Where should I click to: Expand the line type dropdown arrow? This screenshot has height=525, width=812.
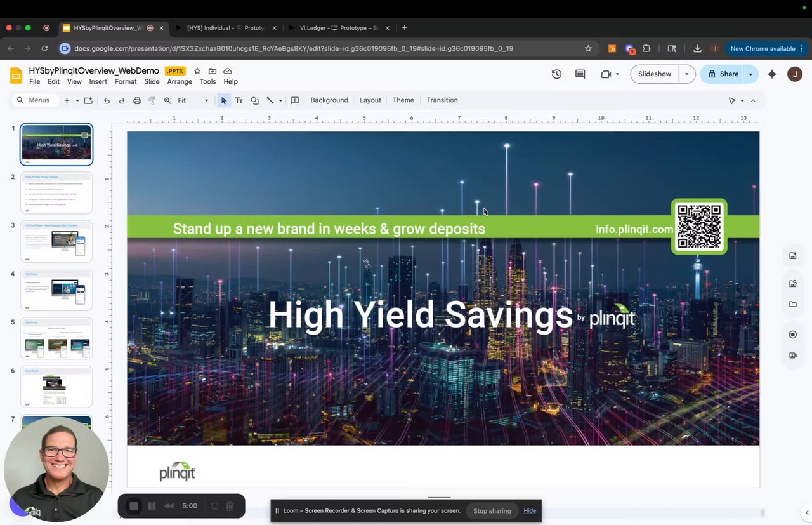(x=280, y=100)
